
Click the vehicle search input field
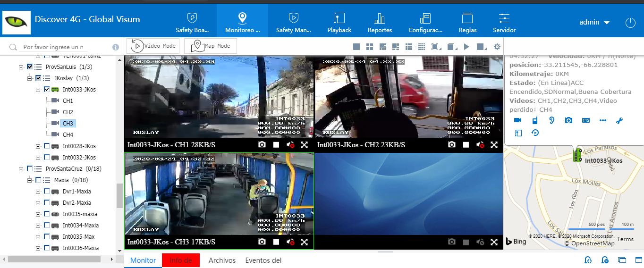[x=53, y=47]
